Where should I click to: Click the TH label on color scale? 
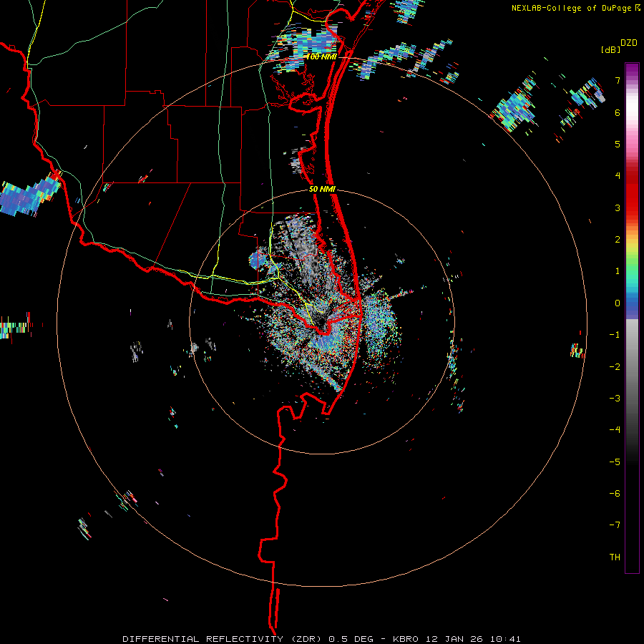[x=615, y=557]
